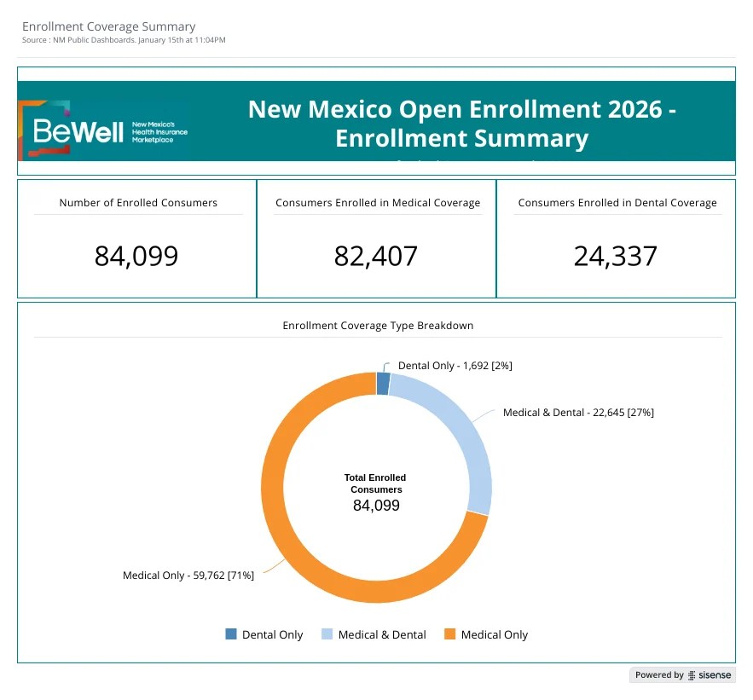Click the Medical Only legend label
This screenshot has width=753, height=700.
click(494, 634)
